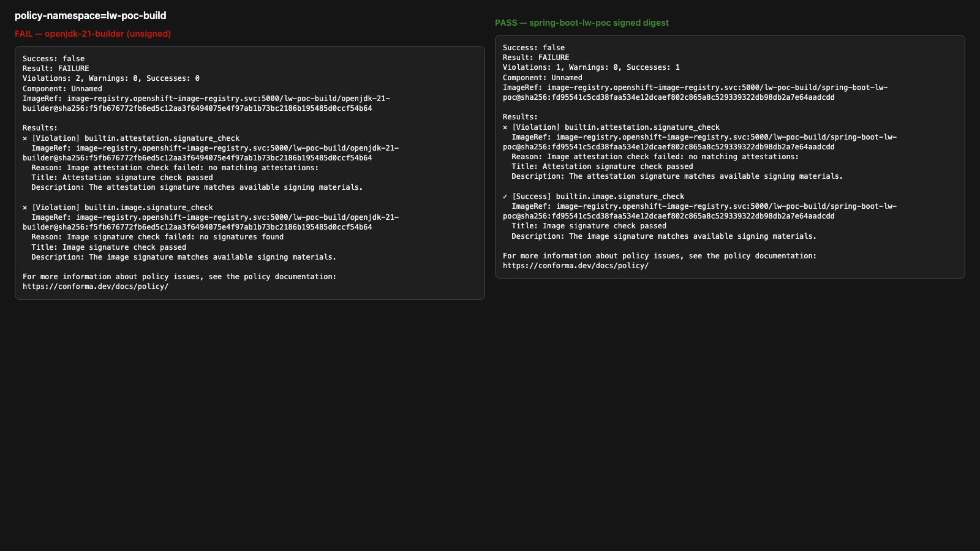Image resolution: width=980 pixels, height=551 pixels.
Task: Click the × icon before right attestation violation
Action: coord(505,127)
